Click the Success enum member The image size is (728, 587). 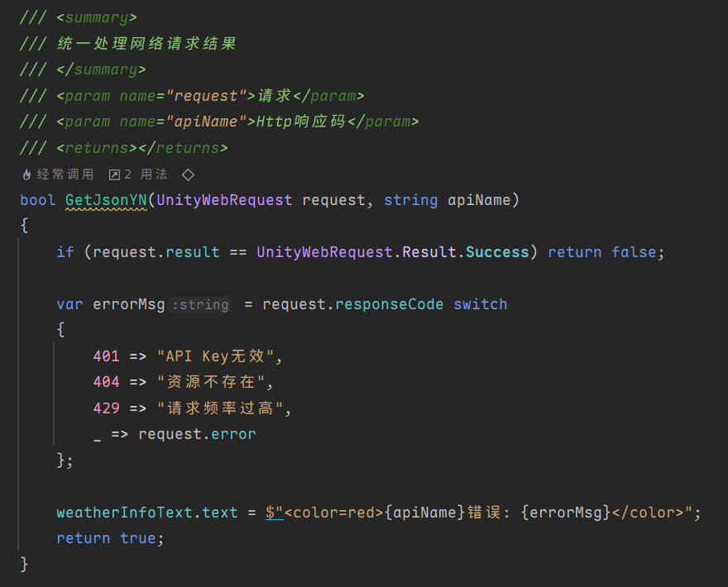[x=497, y=252]
